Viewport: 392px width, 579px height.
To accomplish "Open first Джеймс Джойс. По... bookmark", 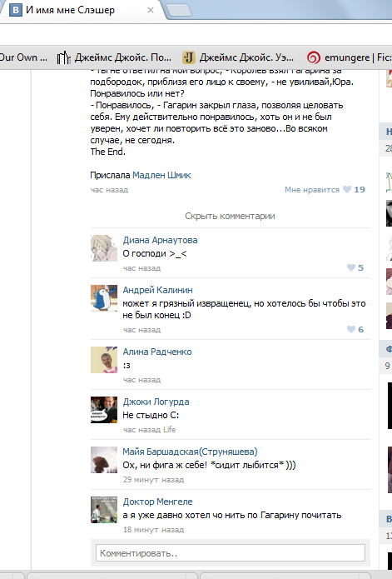I will [114, 57].
